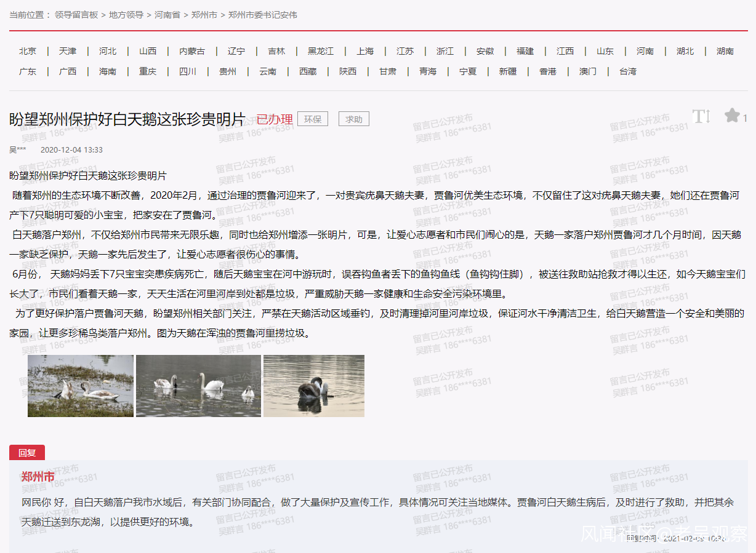This screenshot has width=756, height=553.
Task: Open the 地方领导 breadcrumb link
Action: (126, 15)
